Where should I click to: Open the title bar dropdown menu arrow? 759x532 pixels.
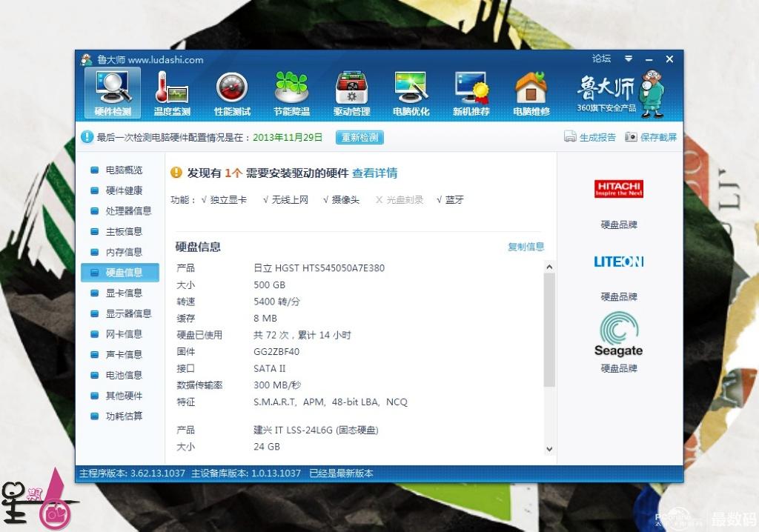(x=629, y=59)
